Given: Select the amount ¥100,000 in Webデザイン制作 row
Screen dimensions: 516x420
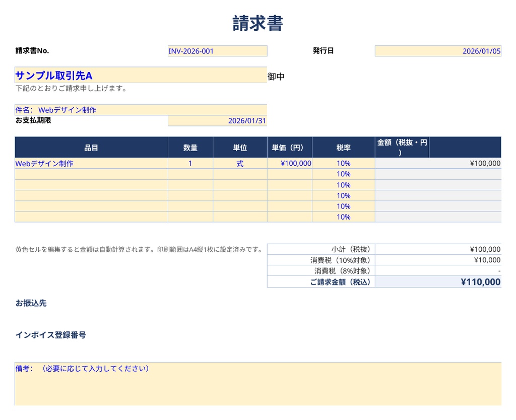Looking at the screenshot, I should [x=438, y=164].
